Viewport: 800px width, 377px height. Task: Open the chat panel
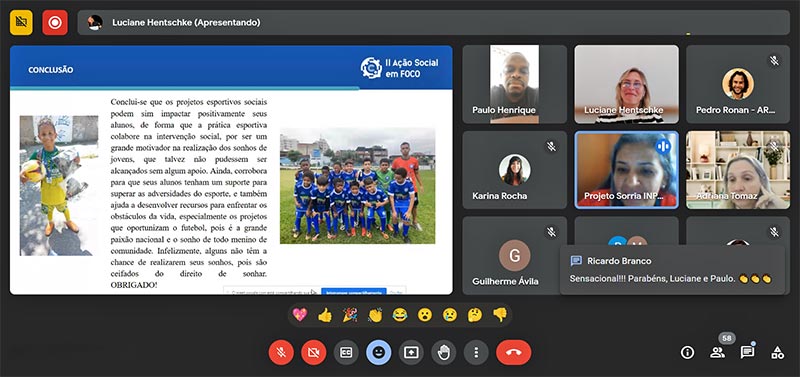point(747,353)
